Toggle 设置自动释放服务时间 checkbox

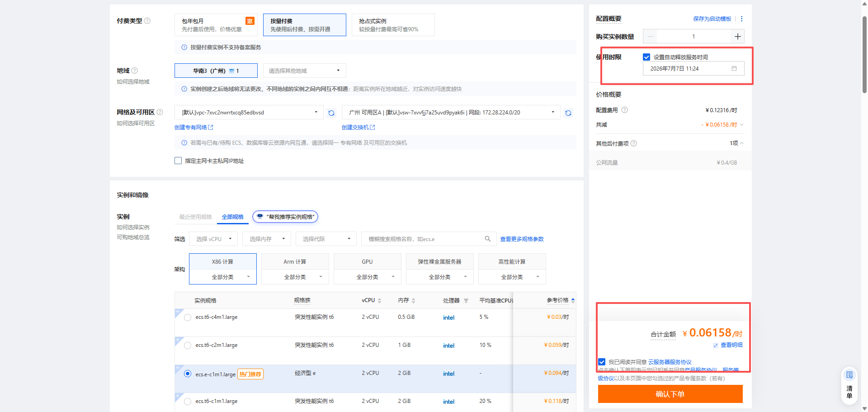coord(646,57)
